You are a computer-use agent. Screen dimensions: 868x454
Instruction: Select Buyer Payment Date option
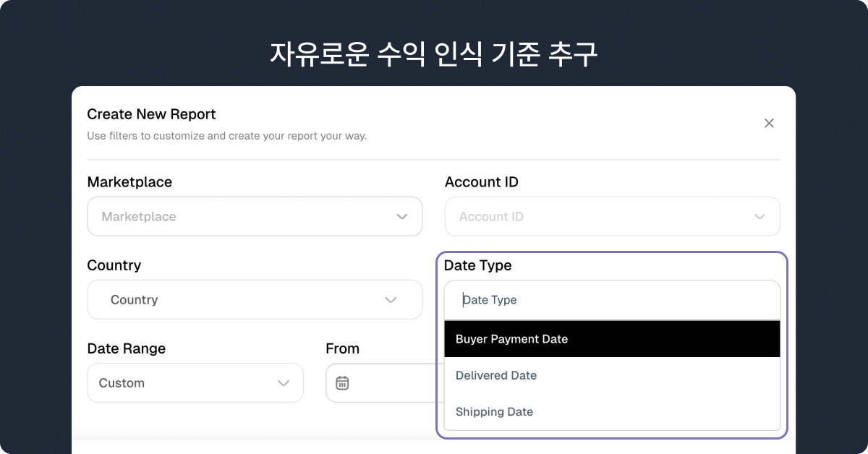point(612,339)
